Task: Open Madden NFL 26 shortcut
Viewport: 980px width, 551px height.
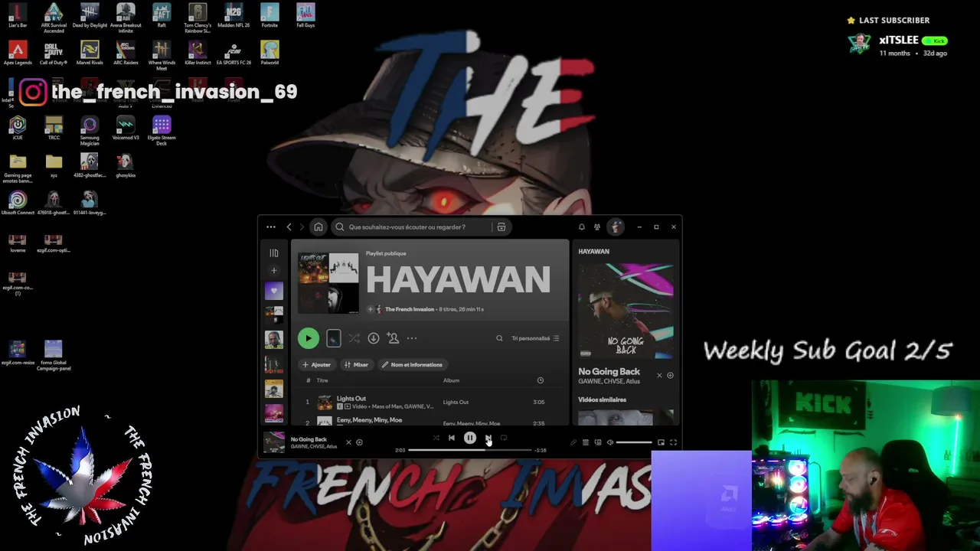Action: click(x=234, y=15)
